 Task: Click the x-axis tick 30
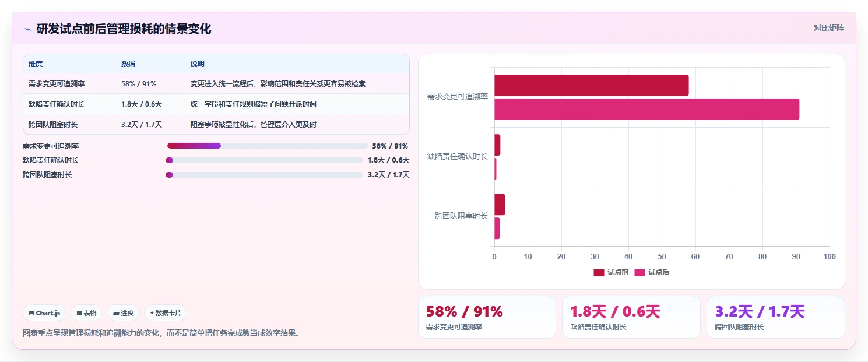[595, 256]
